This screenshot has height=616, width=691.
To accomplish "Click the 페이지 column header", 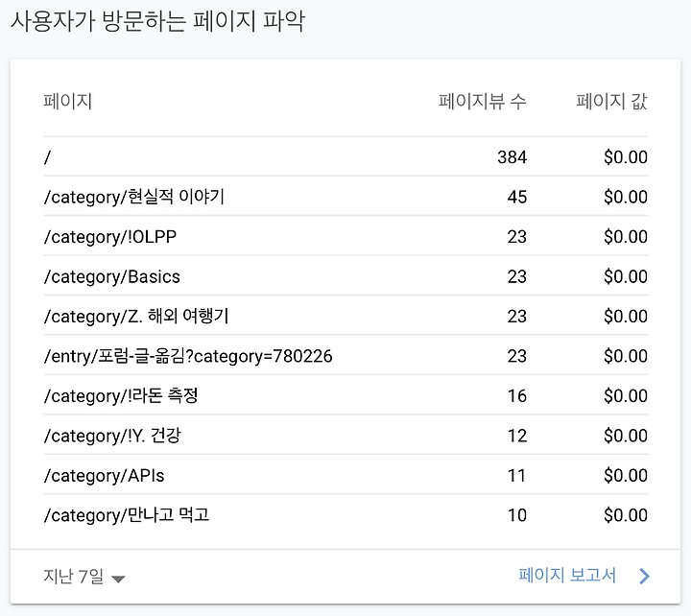I will 67,102.
